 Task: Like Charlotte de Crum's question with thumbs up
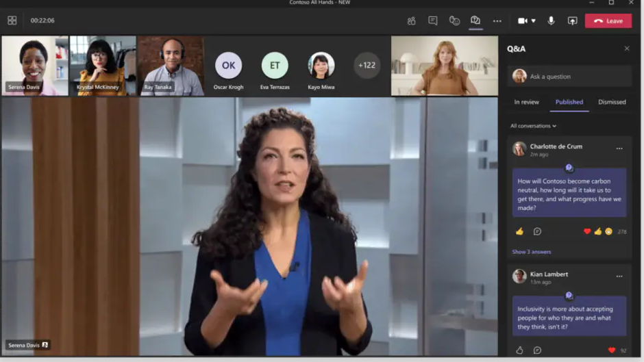[x=519, y=231]
